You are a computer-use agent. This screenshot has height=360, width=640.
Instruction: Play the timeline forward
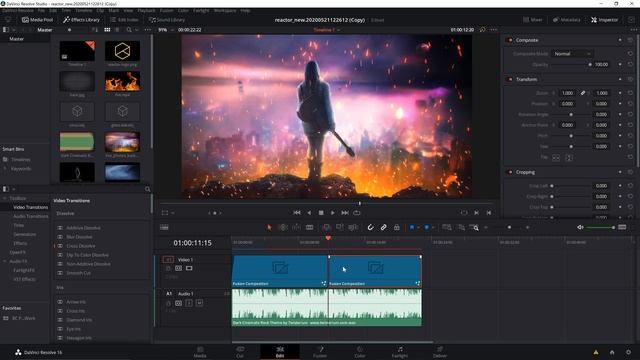click(x=333, y=213)
